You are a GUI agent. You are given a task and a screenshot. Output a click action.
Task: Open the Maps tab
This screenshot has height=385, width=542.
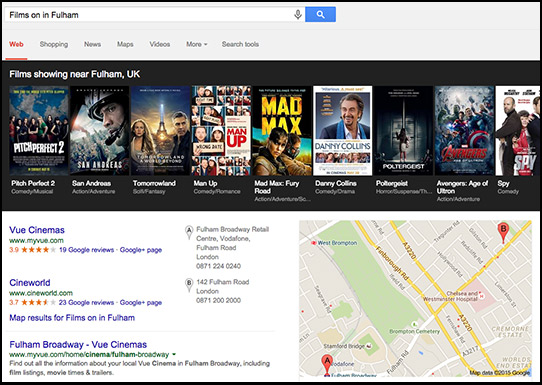(125, 44)
